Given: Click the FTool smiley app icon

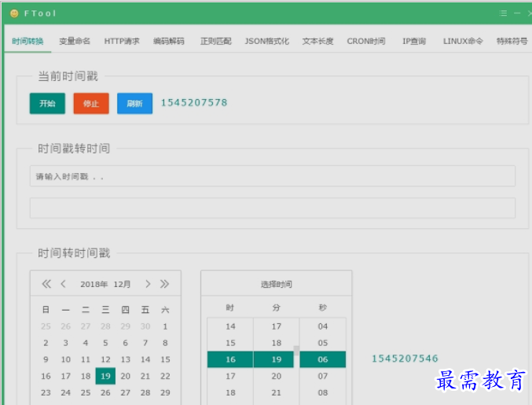Looking at the screenshot, I should point(14,13).
